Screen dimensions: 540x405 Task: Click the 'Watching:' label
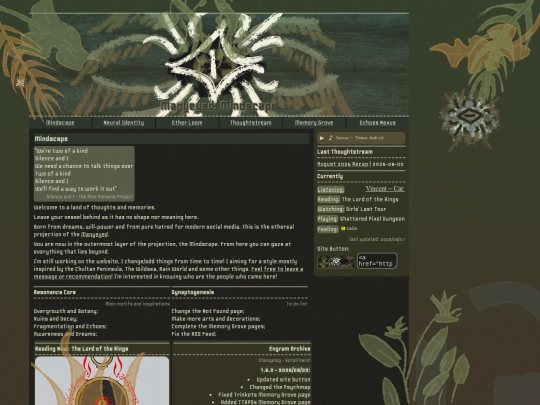[x=331, y=209]
